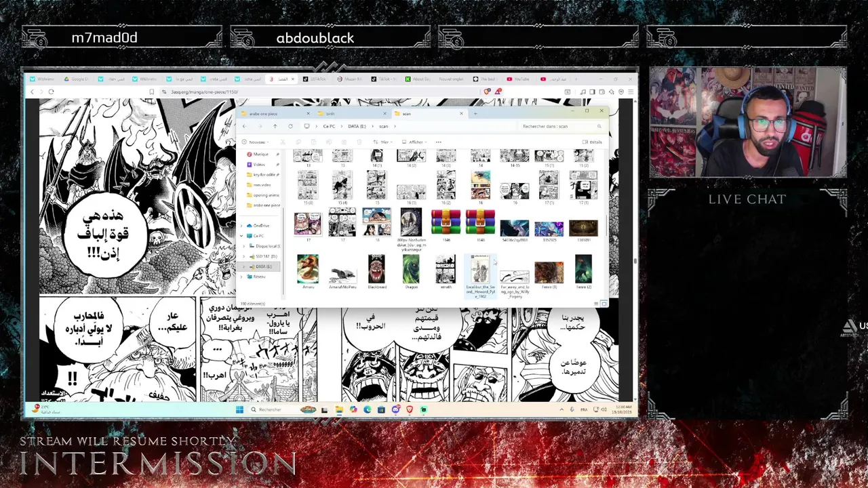The width and height of the screenshot is (868, 488).
Task: Select the 'scan' Explorer tab
Action: [x=430, y=114]
